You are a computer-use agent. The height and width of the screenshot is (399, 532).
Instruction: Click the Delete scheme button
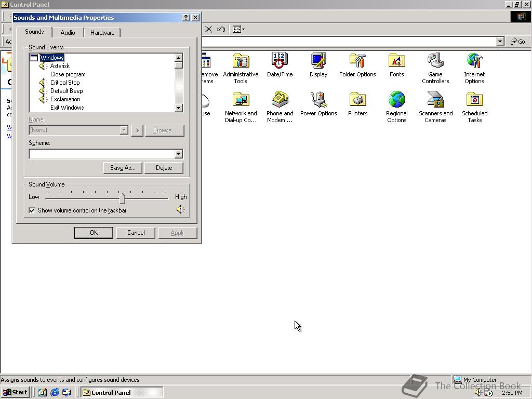click(x=164, y=168)
